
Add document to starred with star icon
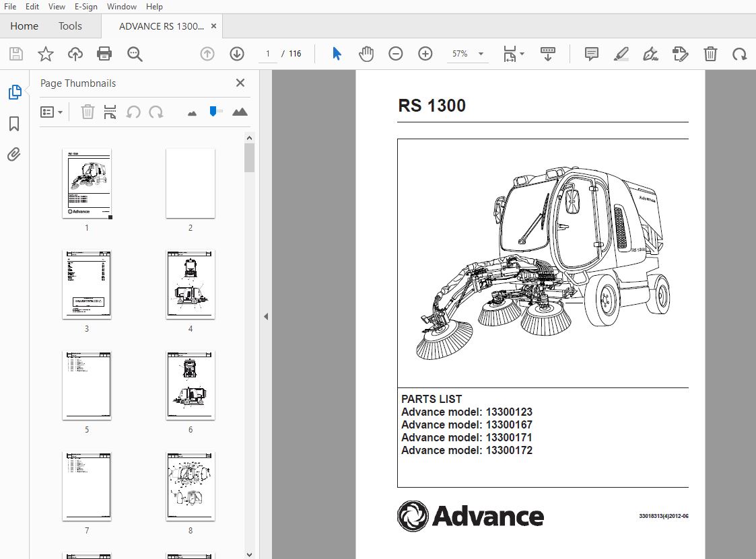click(x=46, y=54)
